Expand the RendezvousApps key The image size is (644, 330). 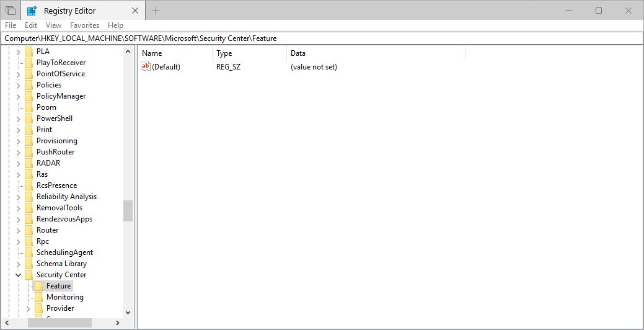(18, 219)
